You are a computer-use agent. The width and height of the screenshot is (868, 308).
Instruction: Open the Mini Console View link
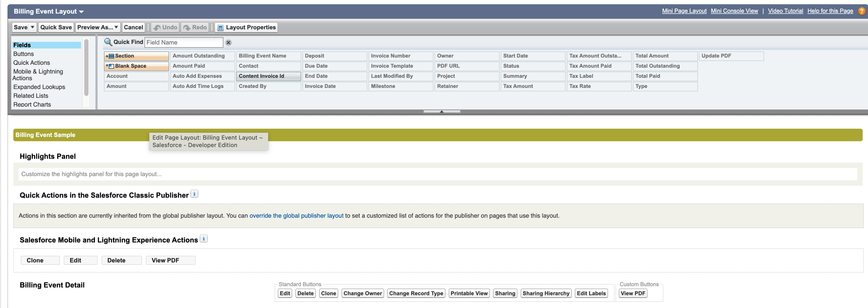(x=734, y=11)
